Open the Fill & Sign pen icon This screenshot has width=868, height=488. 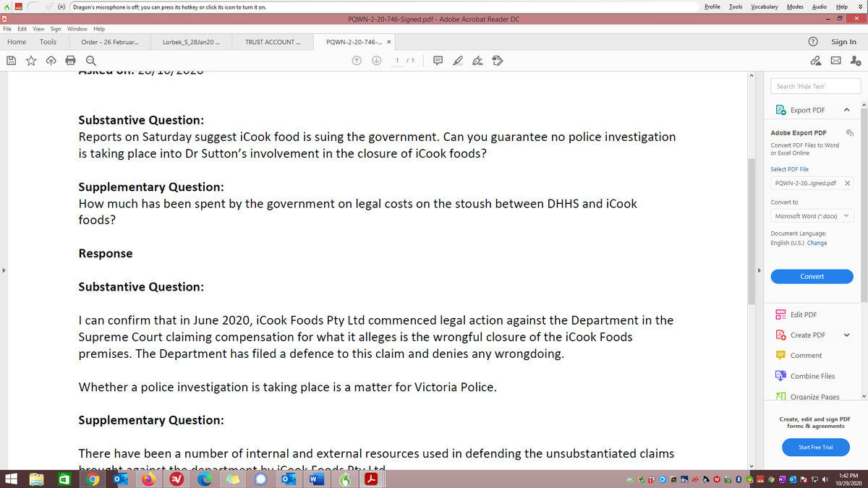pos(478,61)
